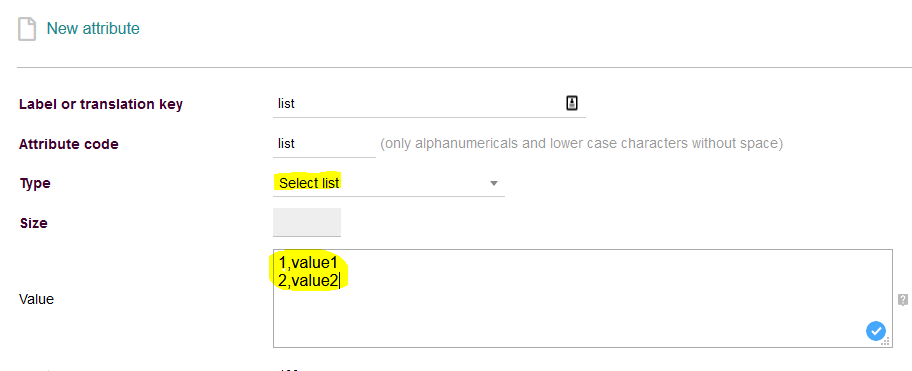The width and height of the screenshot is (912, 371).
Task: Click the 'Value' field label
Action: 37,299
